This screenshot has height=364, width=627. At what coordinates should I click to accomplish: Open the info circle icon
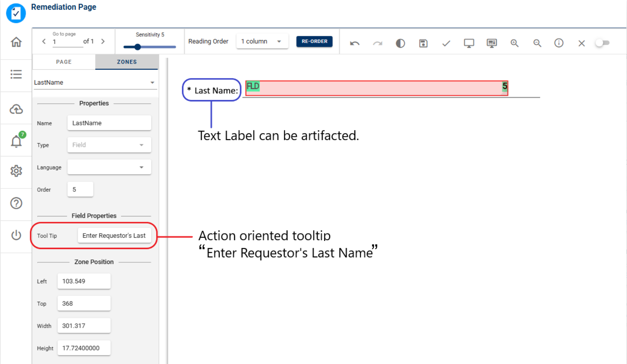(x=559, y=43)
